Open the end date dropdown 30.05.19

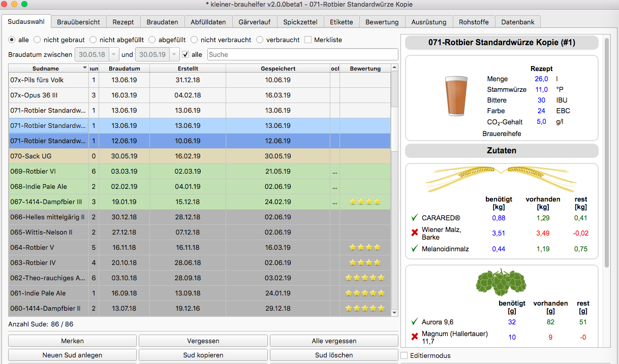pyautogui.click(x=174, y=54)
